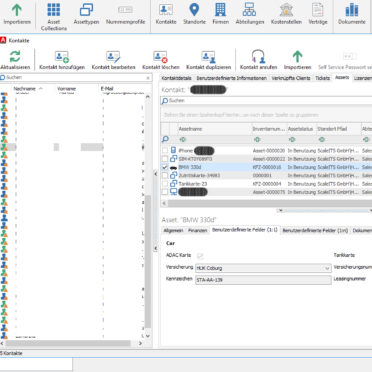Click the Kennzeichen field STA-AA-139

click(263, 280)
